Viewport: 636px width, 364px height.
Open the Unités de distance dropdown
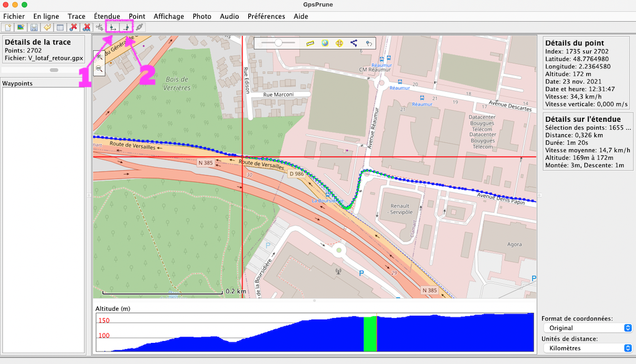pos(587,348)
